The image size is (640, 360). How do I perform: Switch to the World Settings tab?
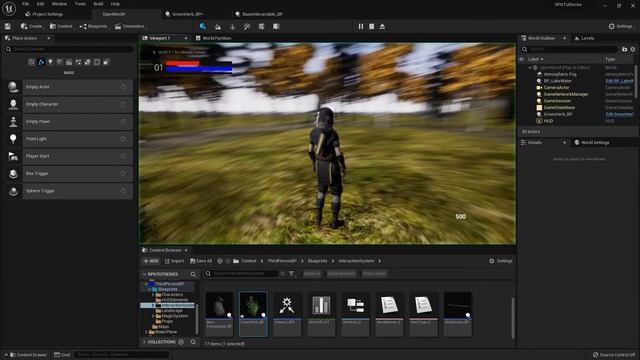point(592,142)
